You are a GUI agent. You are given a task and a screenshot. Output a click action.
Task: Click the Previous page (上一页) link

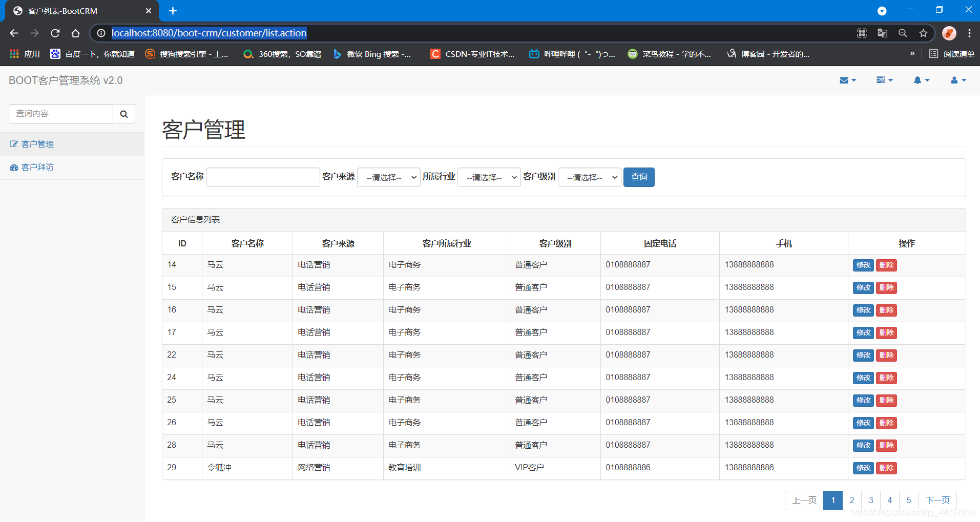pos(804,500)
